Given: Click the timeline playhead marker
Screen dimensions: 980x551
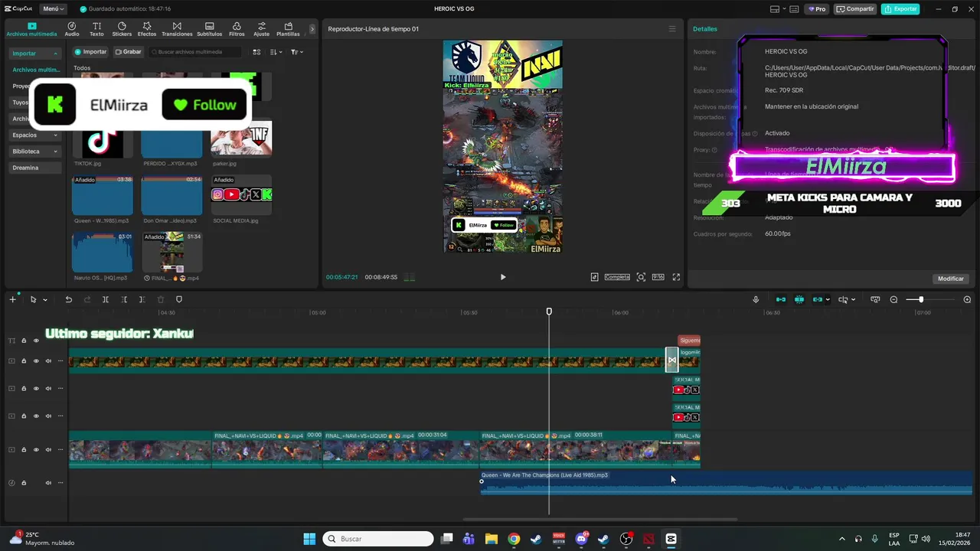Looking at the screenshot, I should click(x=549, y=311).
